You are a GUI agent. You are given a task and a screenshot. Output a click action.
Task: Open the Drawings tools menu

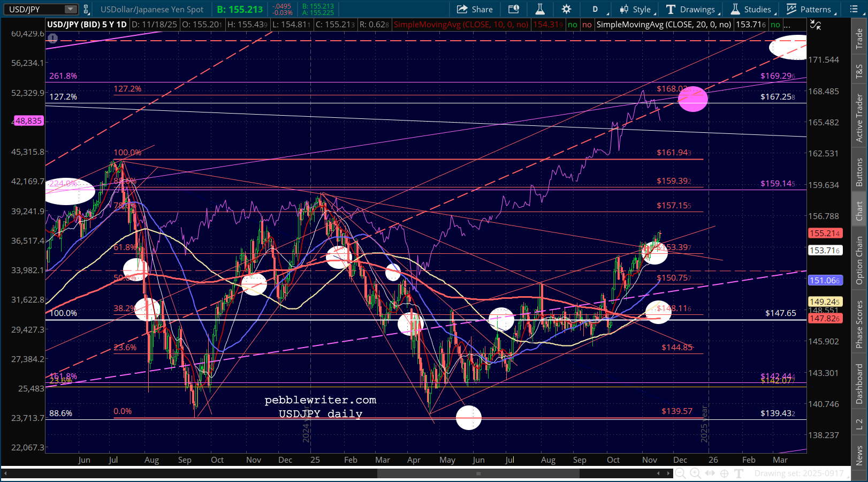click(x=691, y=9)
